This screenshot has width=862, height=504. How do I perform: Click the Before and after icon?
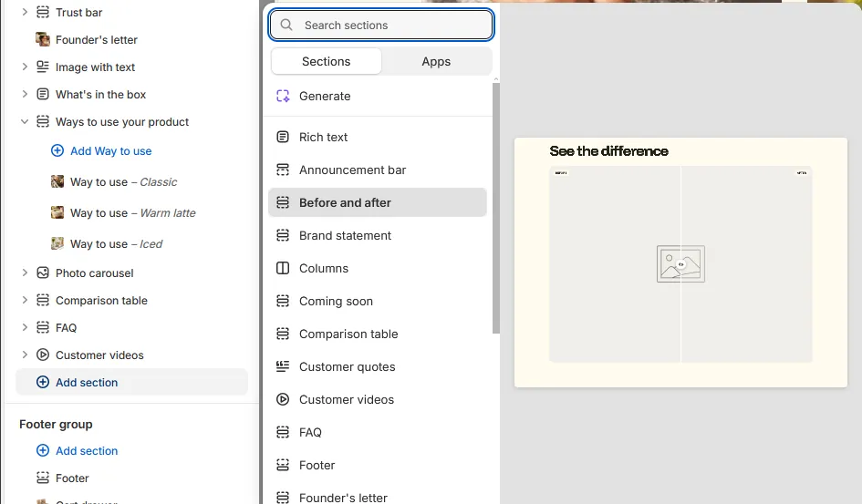click(x=283, y=202)
